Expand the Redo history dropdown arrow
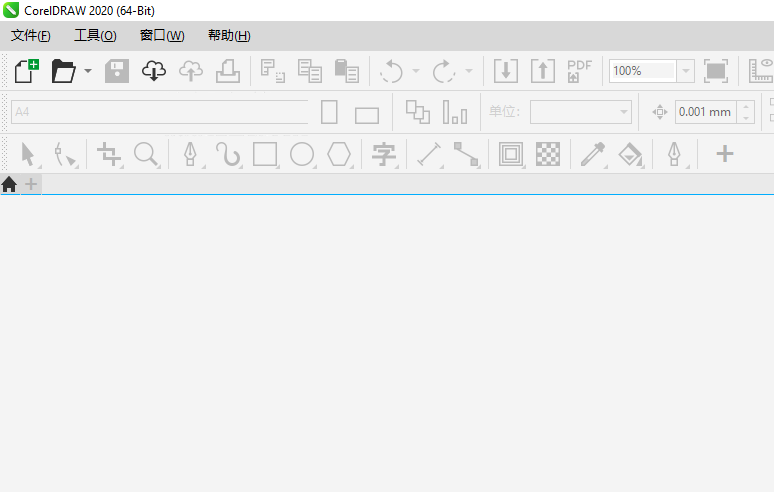Viewport: 774px width, 492px height. [x=469, y=71]
